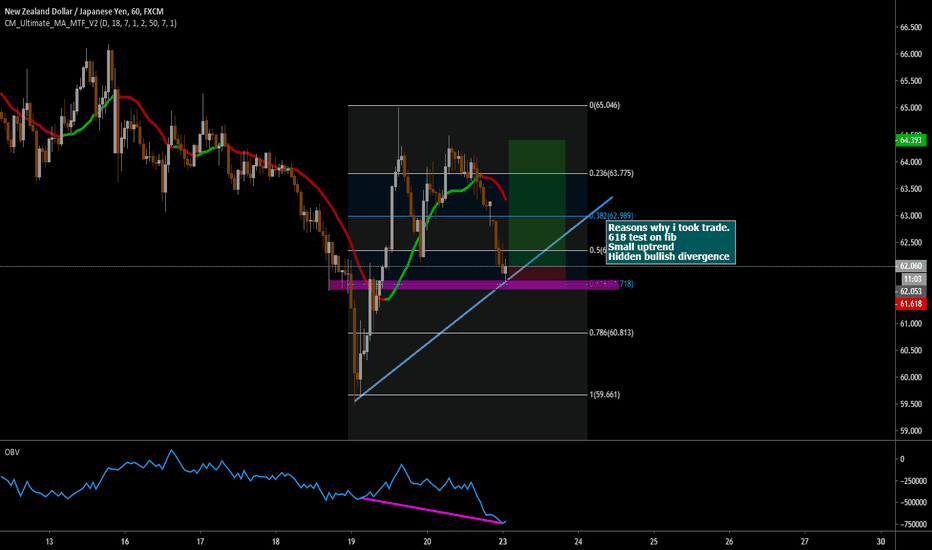Select the 0.236(63.775) Fibonacci level label
This screenshot has width=932, height=550.
click(611, 174)
